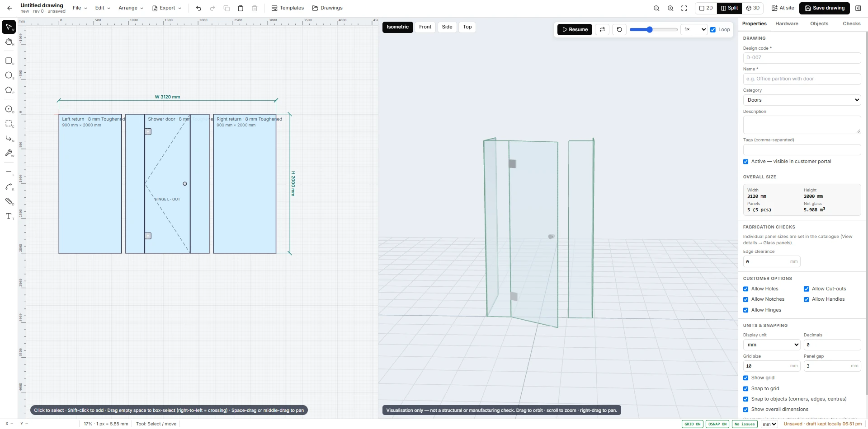Click the Redo icon
868x429 pixels.
(x=212, y=8)
